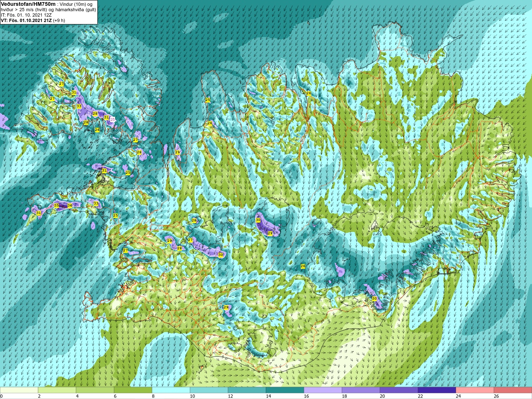Click the Veðurstofan/HM750m map title
The image size is (532, 399).
(x=28, y=4)
